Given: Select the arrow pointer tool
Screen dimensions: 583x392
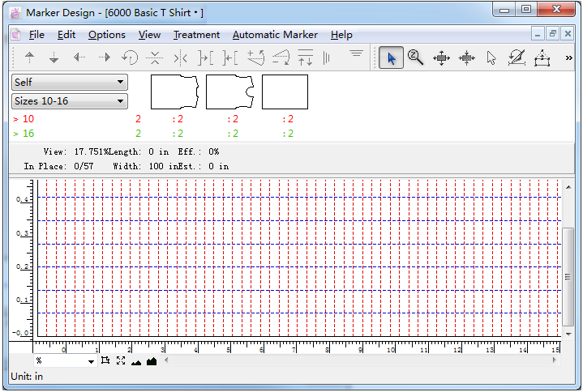Looking at the screenshot, I should point(391,58).
